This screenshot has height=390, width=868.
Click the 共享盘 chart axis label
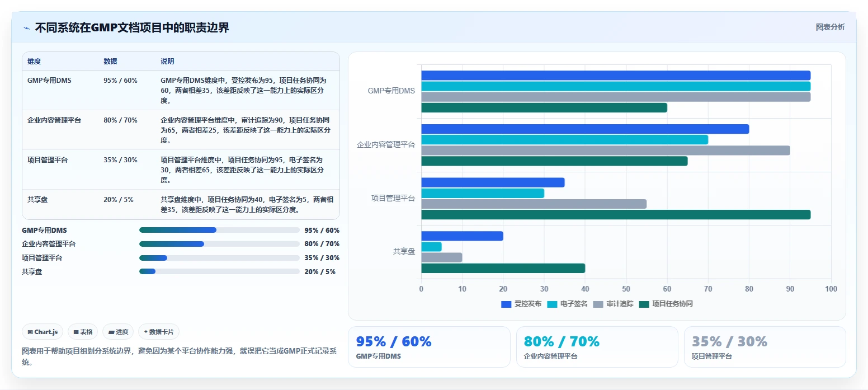[404, 252]
